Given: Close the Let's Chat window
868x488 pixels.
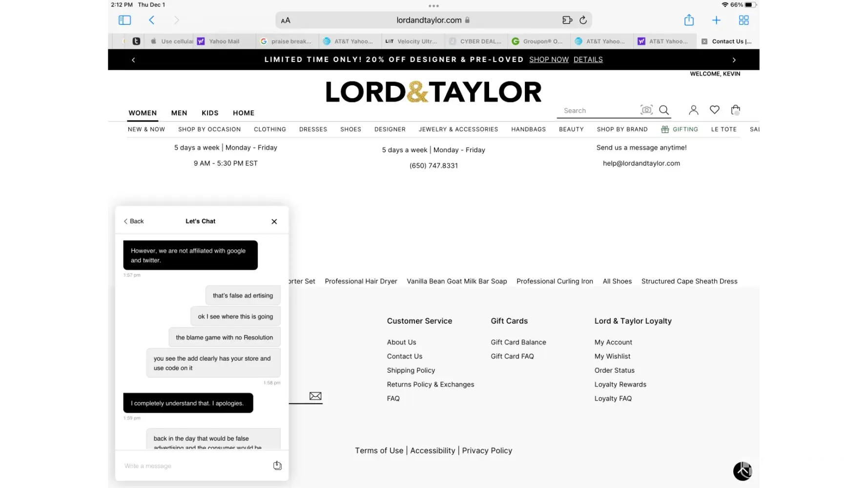Looking at the screenshot, I should [274, 222].
